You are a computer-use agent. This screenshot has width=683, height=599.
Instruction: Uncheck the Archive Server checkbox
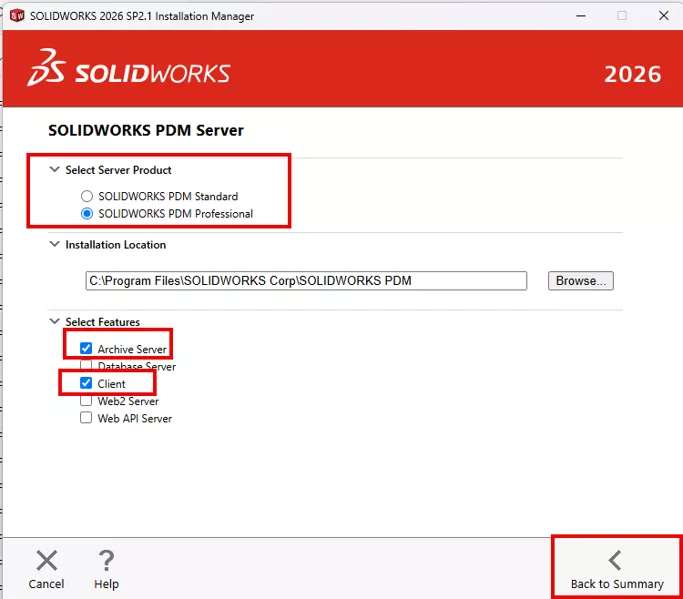86,348
